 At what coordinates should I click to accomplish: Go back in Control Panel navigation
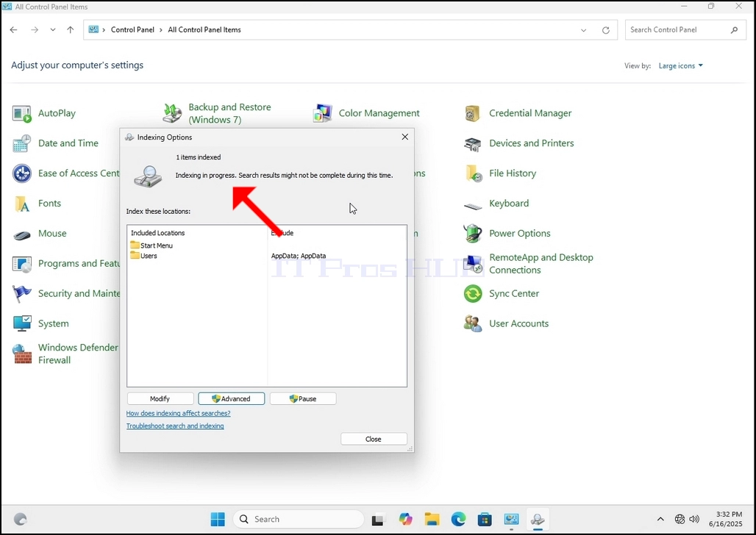13,30
